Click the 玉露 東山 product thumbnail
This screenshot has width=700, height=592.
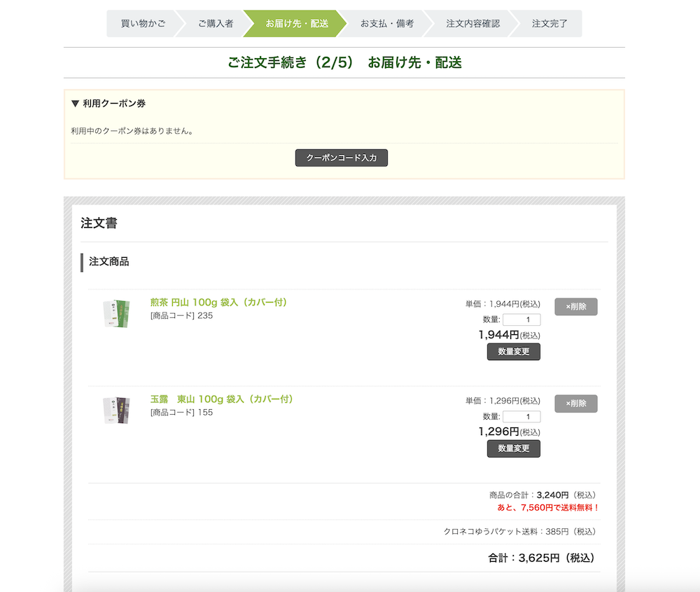click(116, 411)
